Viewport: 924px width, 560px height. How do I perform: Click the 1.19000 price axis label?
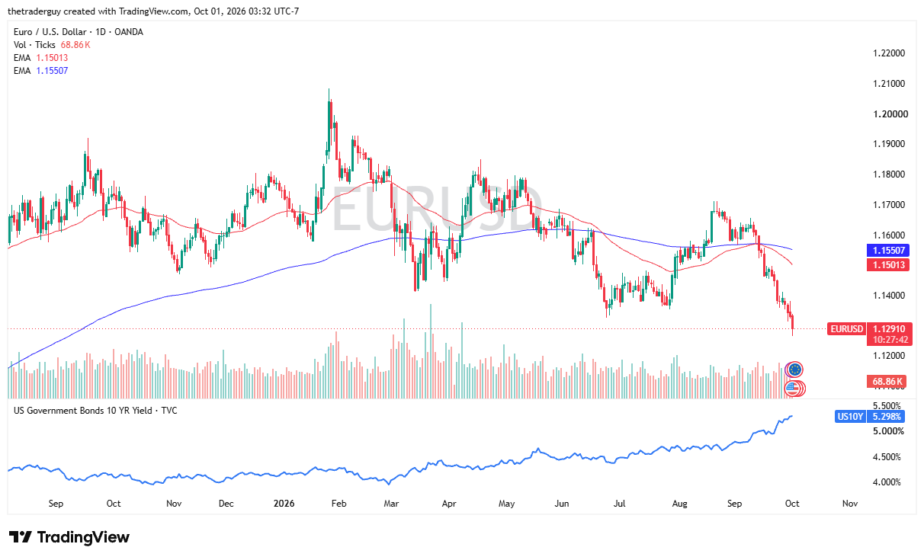click(889, 144)
